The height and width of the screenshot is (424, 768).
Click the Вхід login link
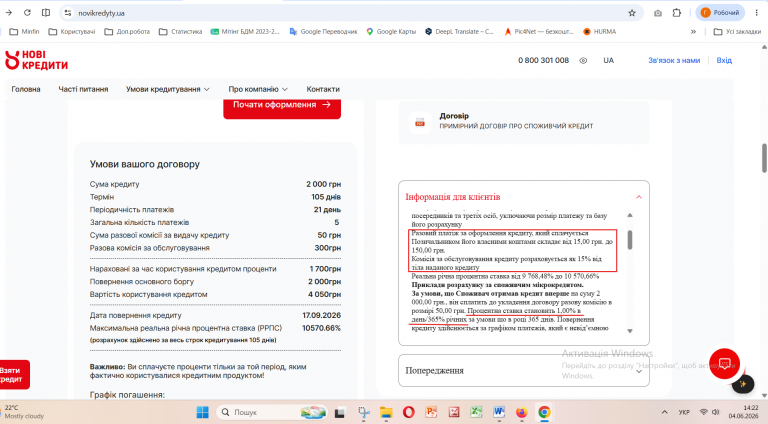[x=724, y=60]
